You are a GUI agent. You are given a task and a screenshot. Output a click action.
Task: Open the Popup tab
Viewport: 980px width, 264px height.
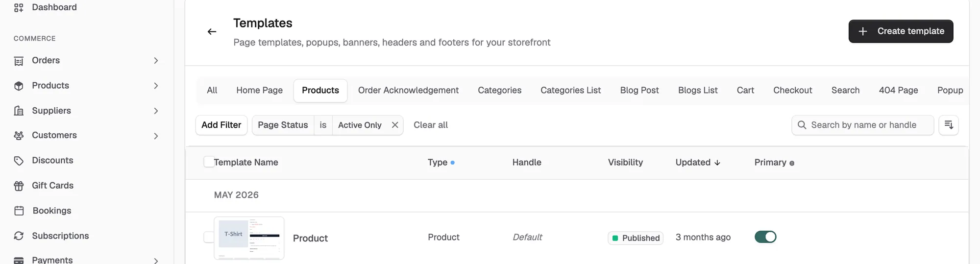click(x=950, y=91)
